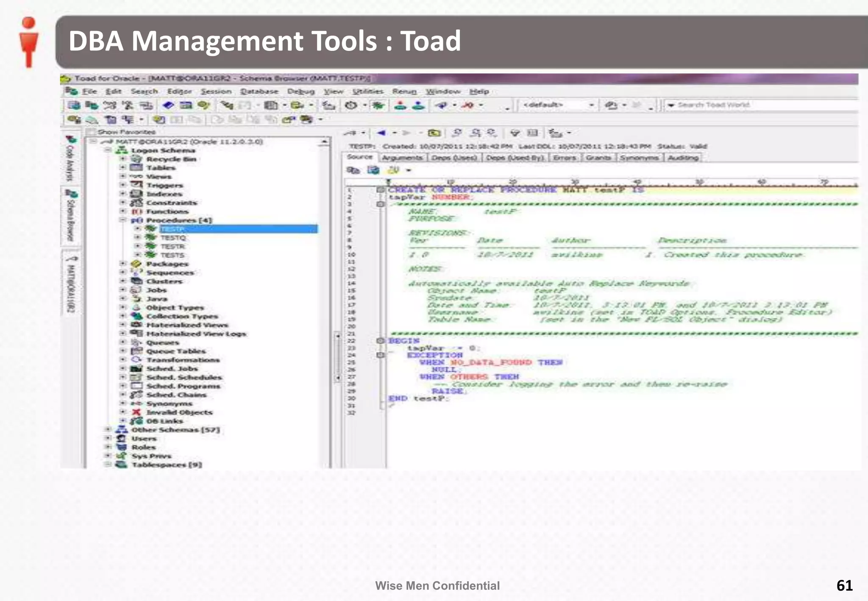868x601 pixels.
Task: Click the Functions tree icon
Action: [x=136, y=211]
